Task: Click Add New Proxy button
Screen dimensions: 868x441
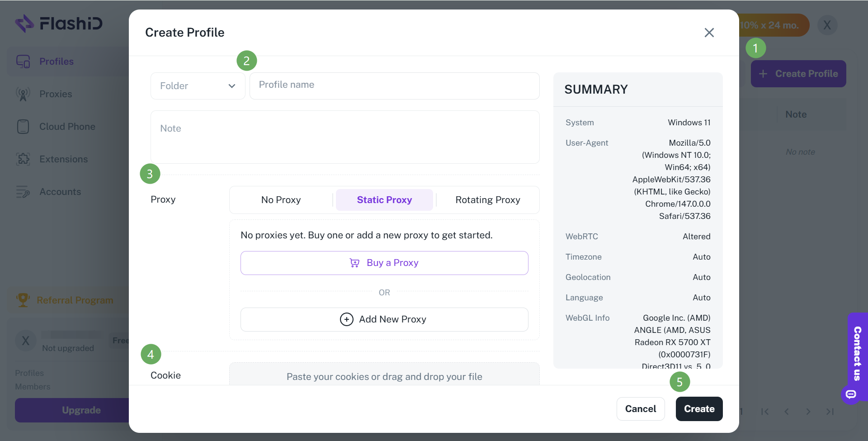Action: [x=384, y=319]
